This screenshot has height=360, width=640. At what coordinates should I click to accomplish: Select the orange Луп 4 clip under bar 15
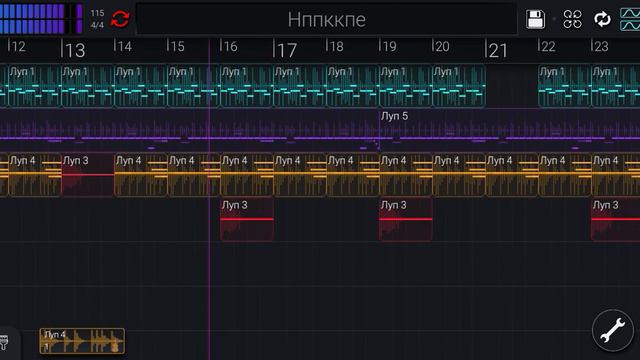click(194, 175)
